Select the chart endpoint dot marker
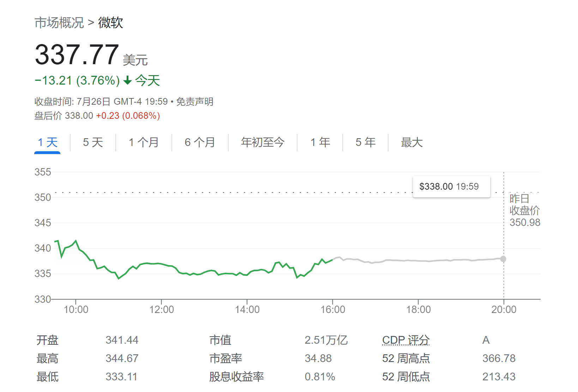The width and height of the screenshot is (578, 392). coord(503,259)
